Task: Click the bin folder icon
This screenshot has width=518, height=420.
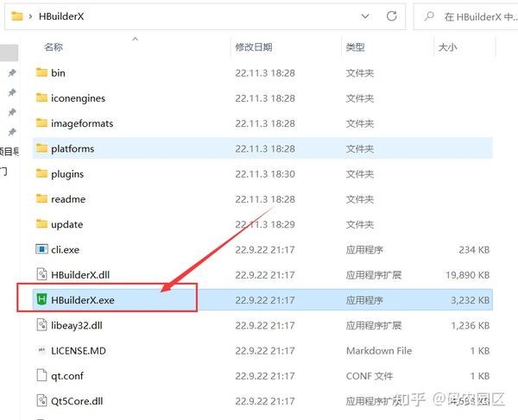Action: click(x=41, y=72)
